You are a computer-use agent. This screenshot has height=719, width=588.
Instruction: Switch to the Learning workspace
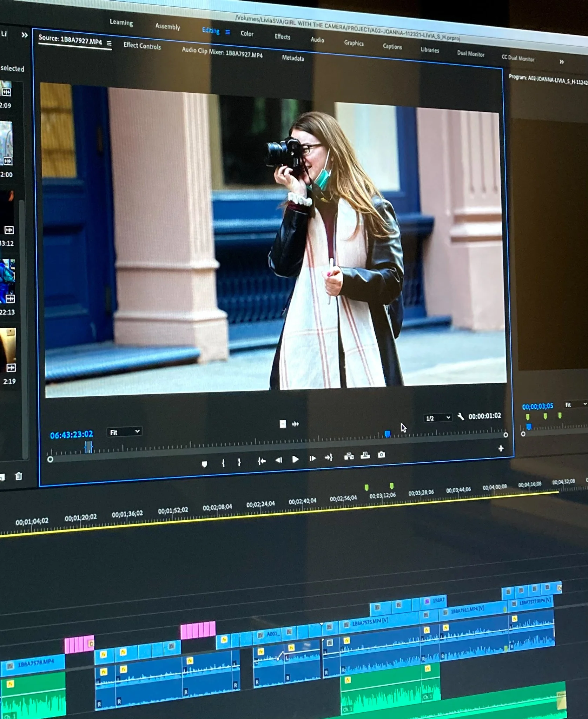121,22
